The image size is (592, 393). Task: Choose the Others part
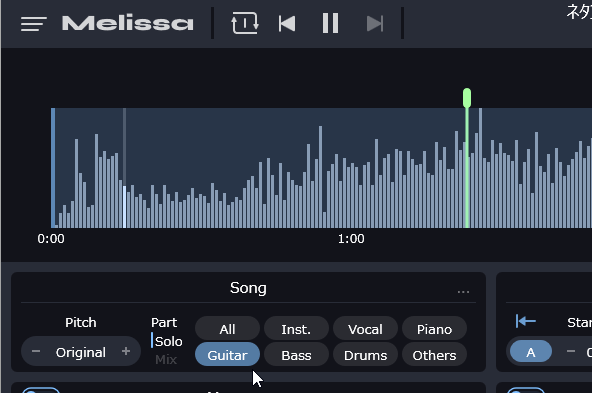click(434, 355)
